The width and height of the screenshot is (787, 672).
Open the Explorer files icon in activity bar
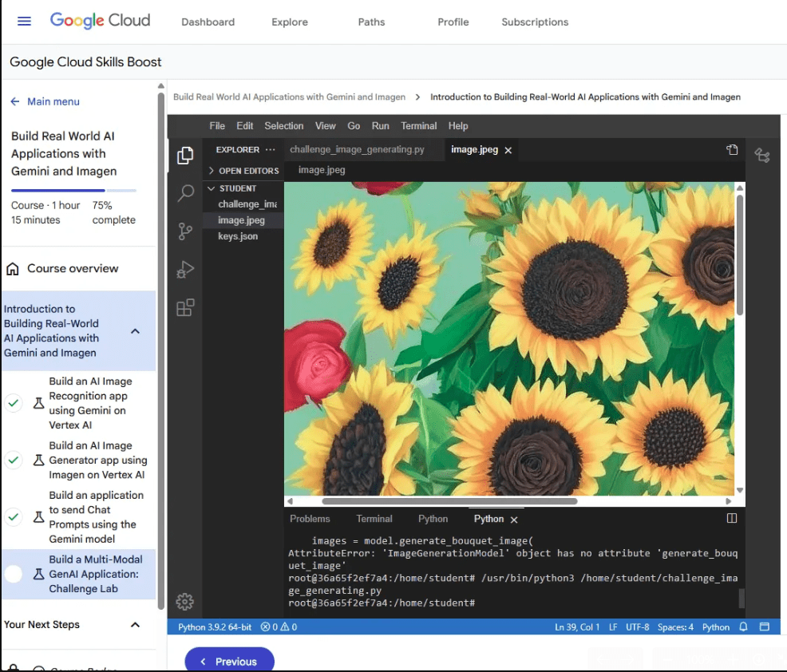[x=185, y=156]
